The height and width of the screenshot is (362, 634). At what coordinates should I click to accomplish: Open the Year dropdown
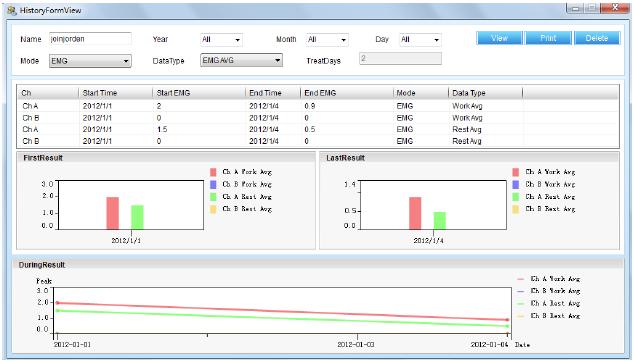222,40
